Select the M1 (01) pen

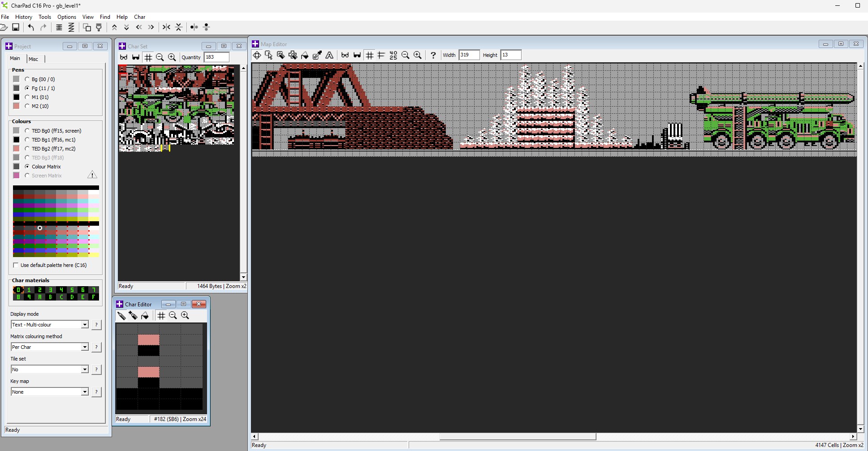coord(27,97)
